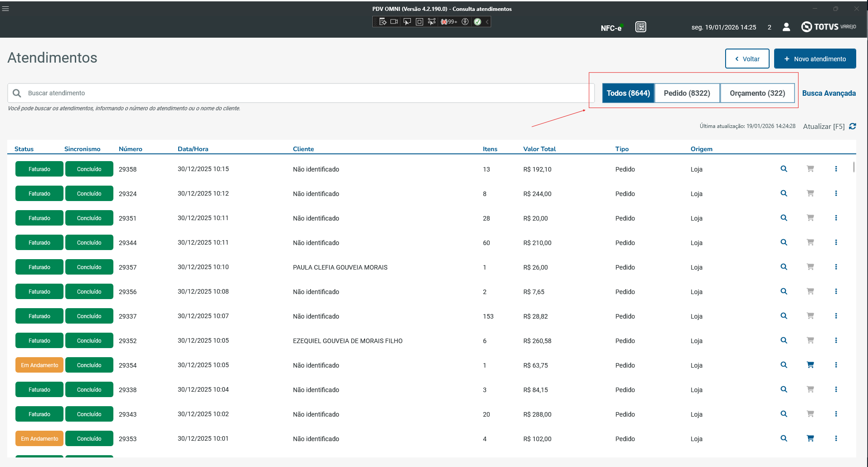This screenshot has width=868, height=467.
Task: Select client EZEQUIEL GOUVEIA DE MORAIS FILHO
Action: 347,341
